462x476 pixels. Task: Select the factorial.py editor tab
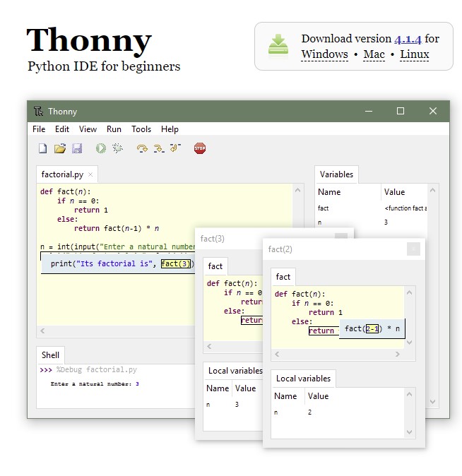62,174
